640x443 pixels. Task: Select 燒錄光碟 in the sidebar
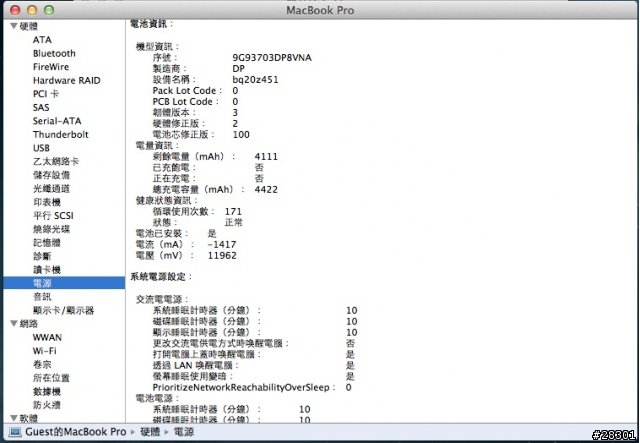pos(51,229)
